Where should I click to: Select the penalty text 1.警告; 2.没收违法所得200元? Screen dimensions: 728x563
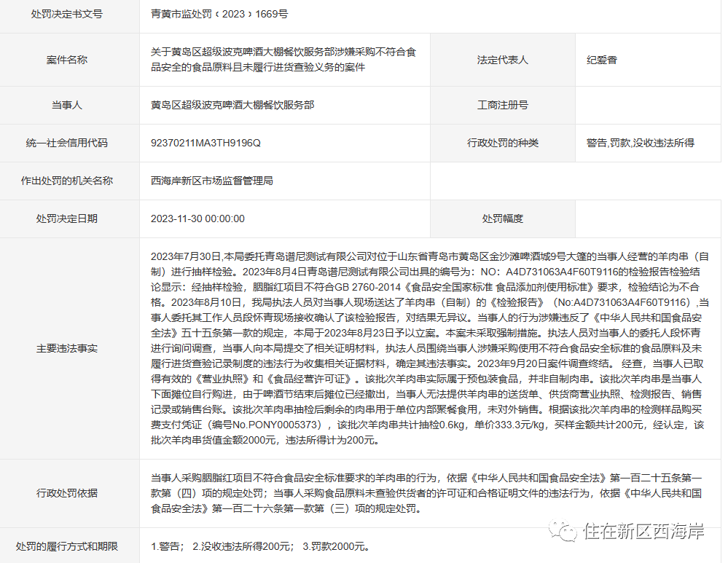pos(260,546)
